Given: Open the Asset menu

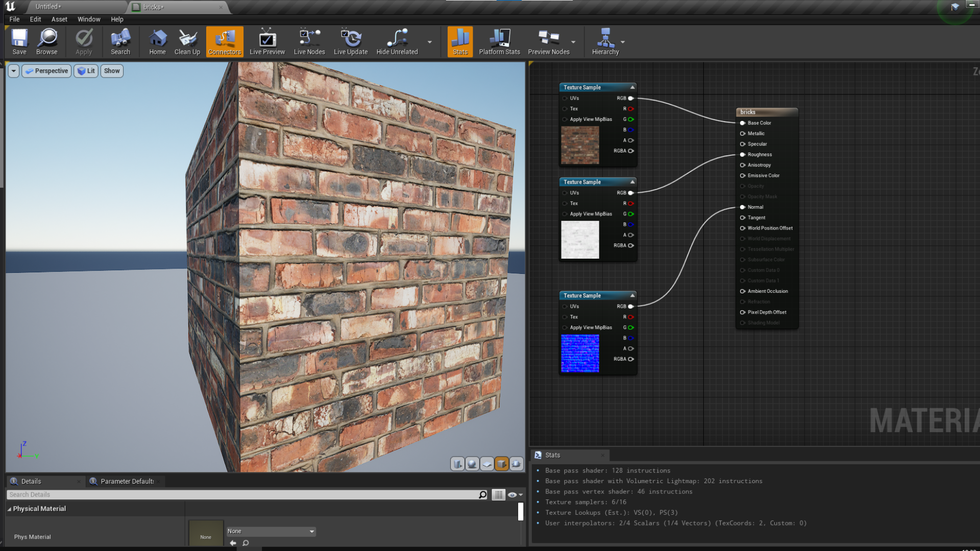Looking at the screenshot, I should pos(59,19).
